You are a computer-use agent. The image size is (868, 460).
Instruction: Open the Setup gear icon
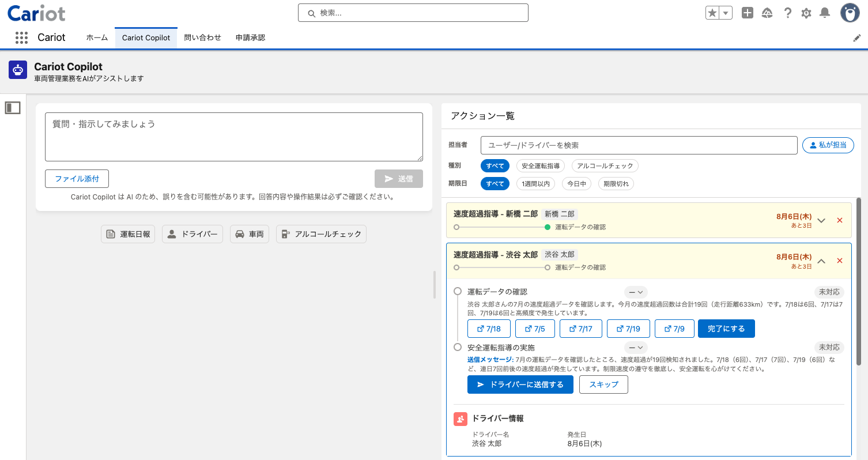tap(806, 13)
